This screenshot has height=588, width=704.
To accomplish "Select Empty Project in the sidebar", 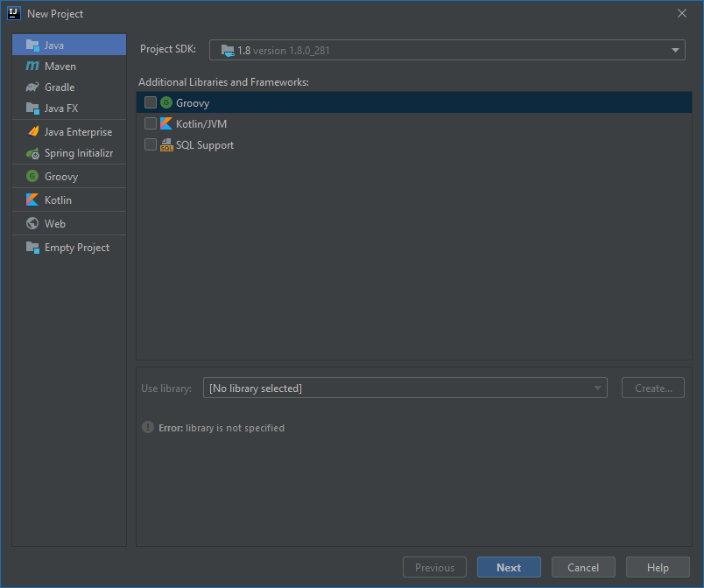I will tap(32, 248).
